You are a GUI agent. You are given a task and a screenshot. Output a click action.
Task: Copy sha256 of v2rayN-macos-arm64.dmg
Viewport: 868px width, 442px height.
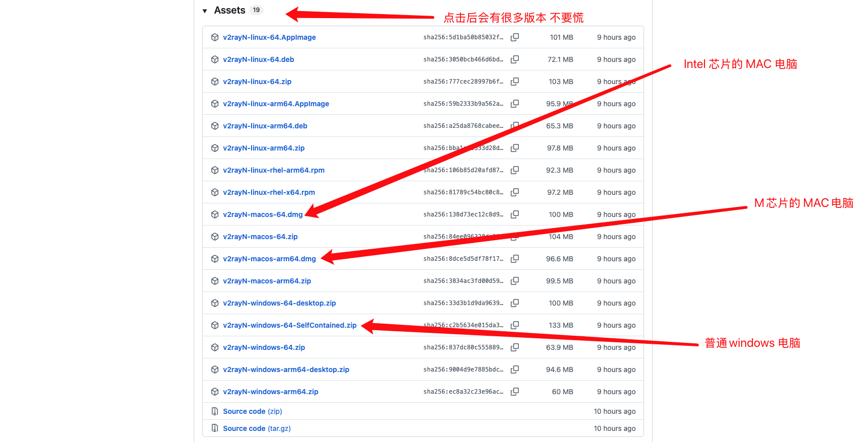click(x=515, y=259)
